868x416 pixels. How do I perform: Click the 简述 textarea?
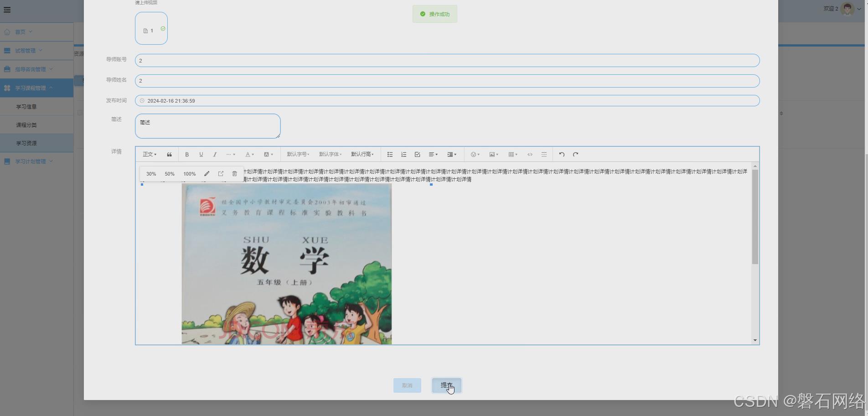208,126
